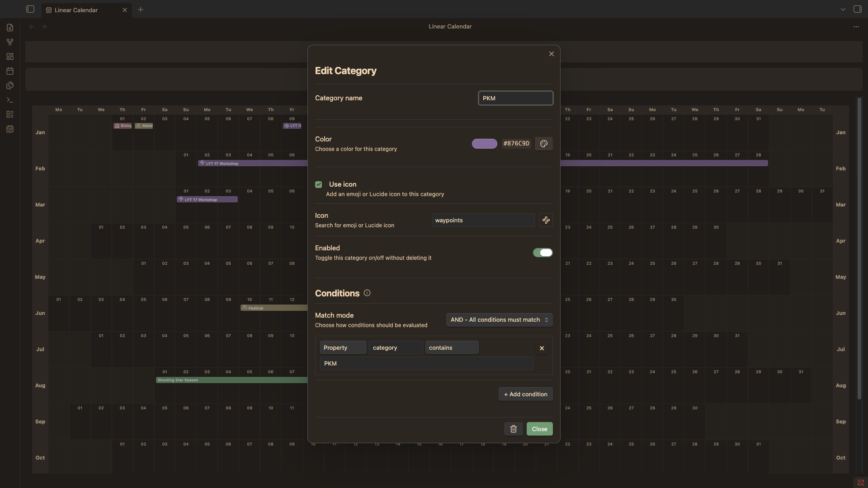868x488 pixels.
Task: Click the + Add condition button
Action: [x=525, y=394]
